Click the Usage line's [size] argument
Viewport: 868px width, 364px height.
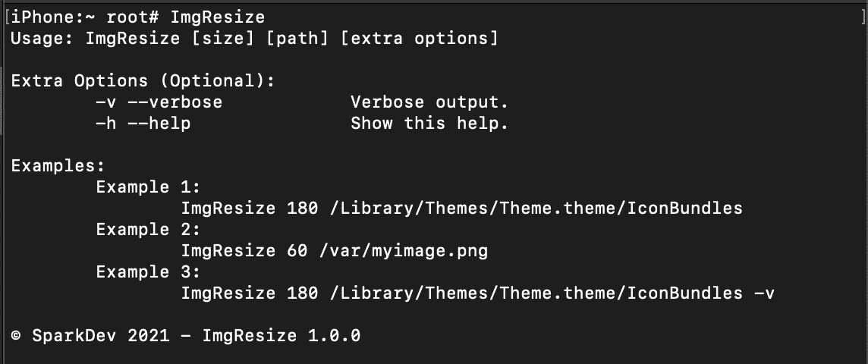pos(223,39)
